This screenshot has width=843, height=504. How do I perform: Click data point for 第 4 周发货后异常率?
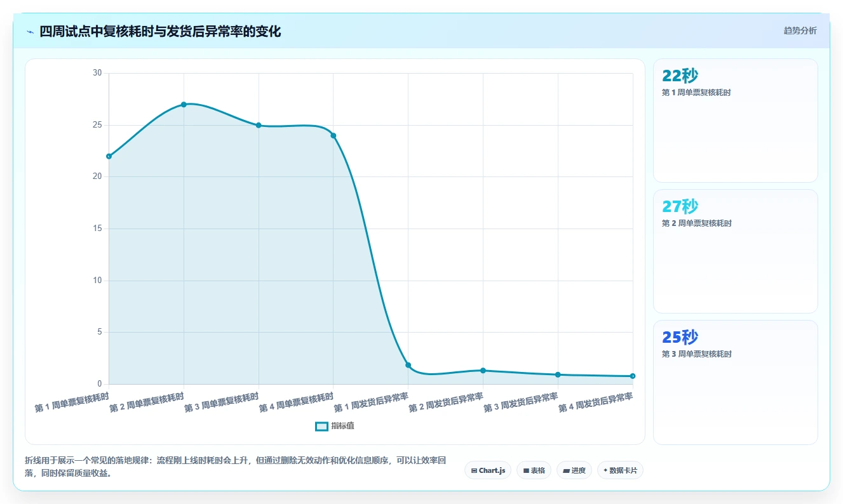tap(633, 376)
